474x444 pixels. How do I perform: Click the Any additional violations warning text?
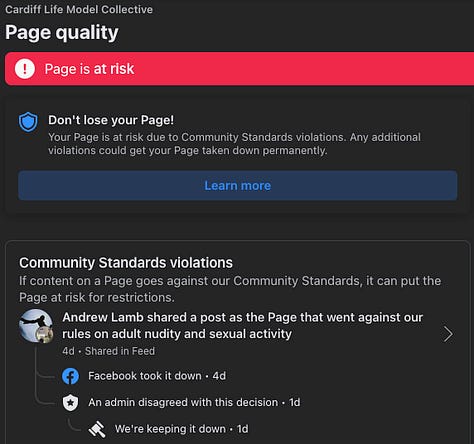[x=234, y=144]
